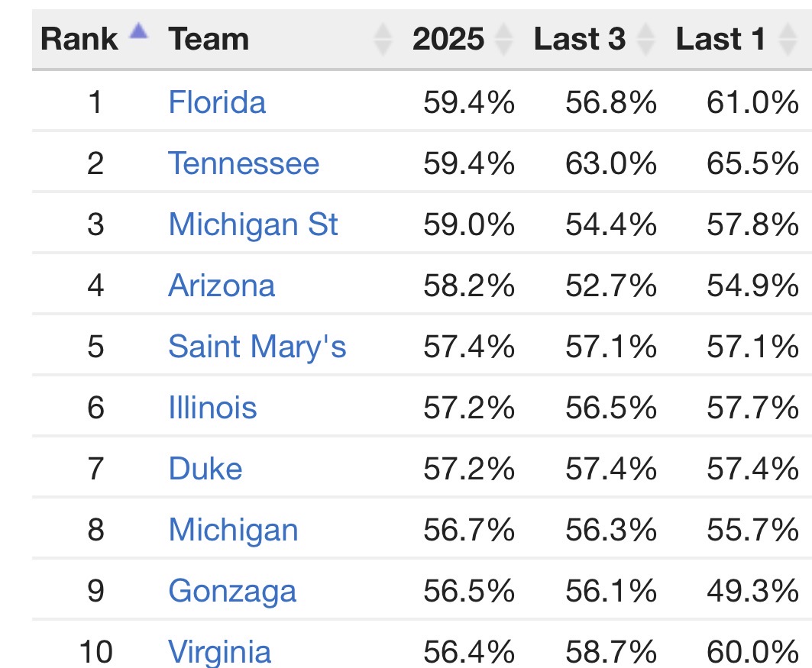
Task: Click sort arrows next to Last 1
Action: tap(786, 40)
